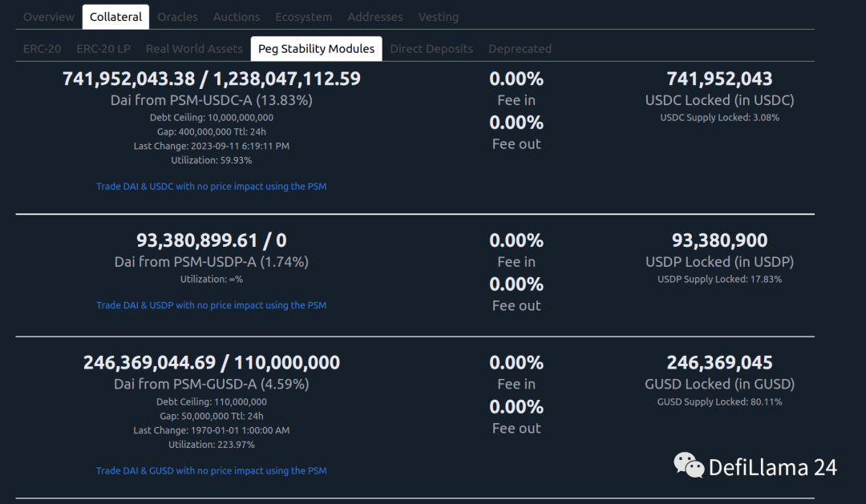Viewport: 866px width, 504px height.
Task: Select the ERC-20 sub-tab
Action: [42, 49]
